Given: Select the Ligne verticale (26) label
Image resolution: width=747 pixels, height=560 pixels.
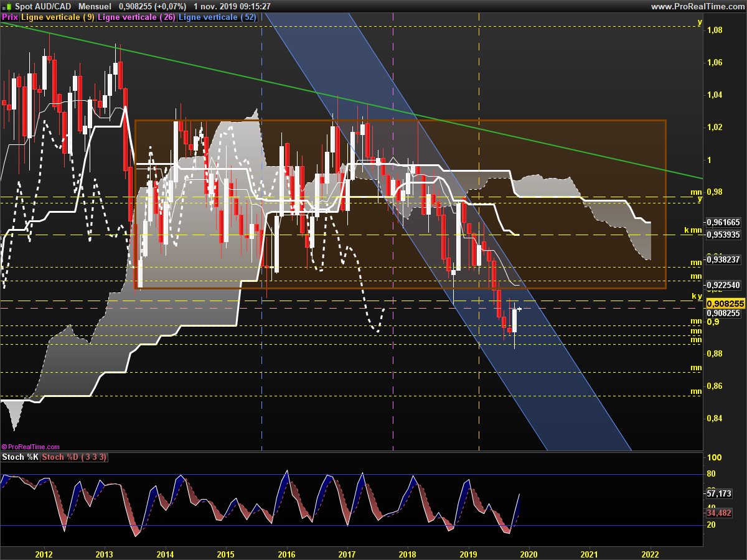Looking at the screenshot, I should 137,17.
